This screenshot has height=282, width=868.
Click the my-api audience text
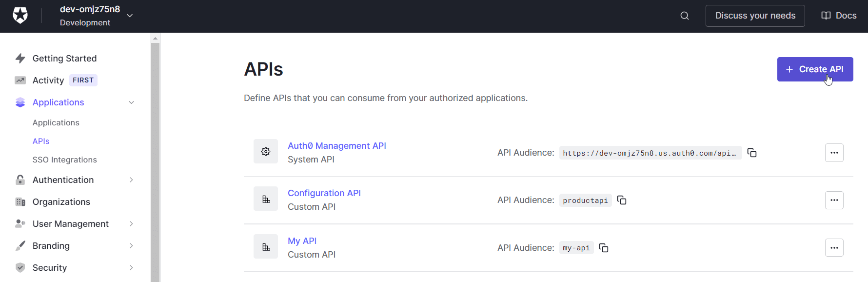click(576, 248)
